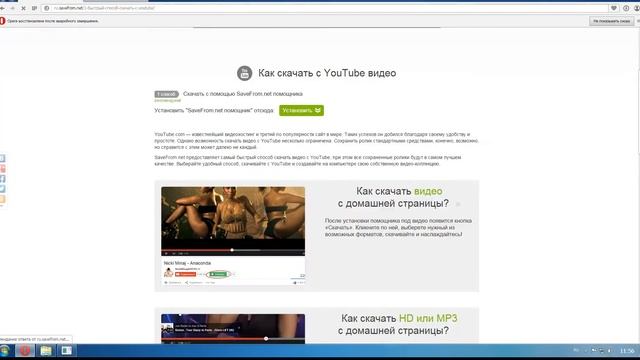
Task: Click the Opera icon in the taskbar
Action: pos(25,351)
